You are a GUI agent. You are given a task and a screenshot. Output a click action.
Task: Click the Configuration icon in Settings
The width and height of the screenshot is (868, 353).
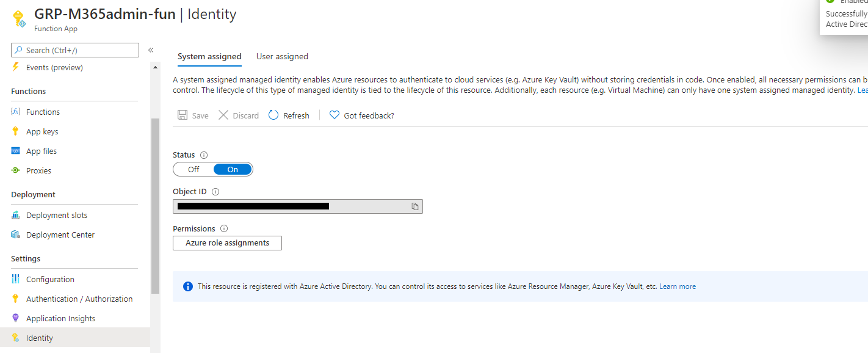coord(16,279)
